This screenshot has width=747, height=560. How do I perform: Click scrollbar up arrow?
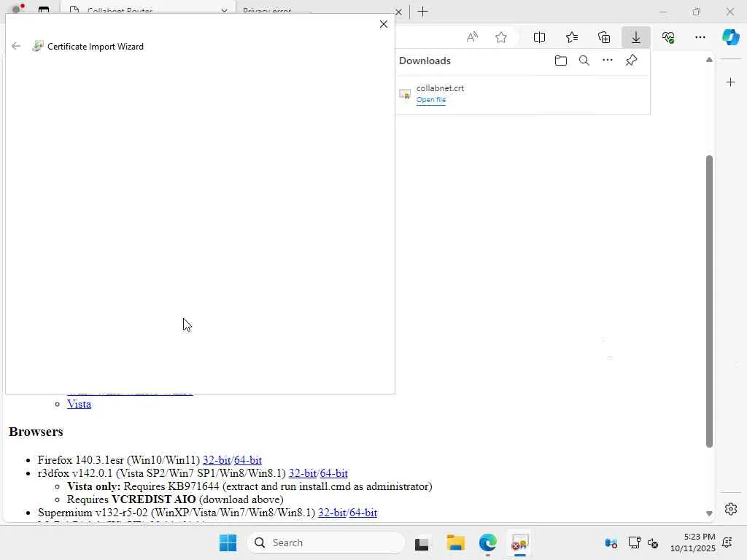pyautogui.click(x=709, y=60)
